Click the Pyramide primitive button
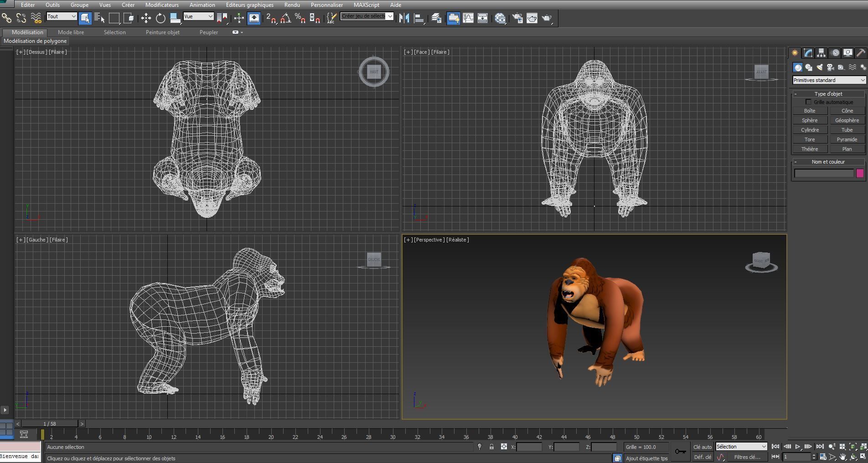 [847, 139]
